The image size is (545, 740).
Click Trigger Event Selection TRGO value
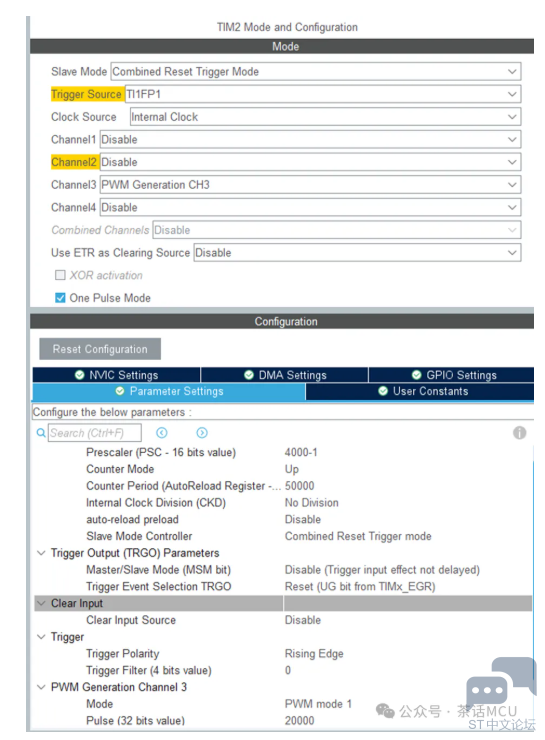(360, 587)
